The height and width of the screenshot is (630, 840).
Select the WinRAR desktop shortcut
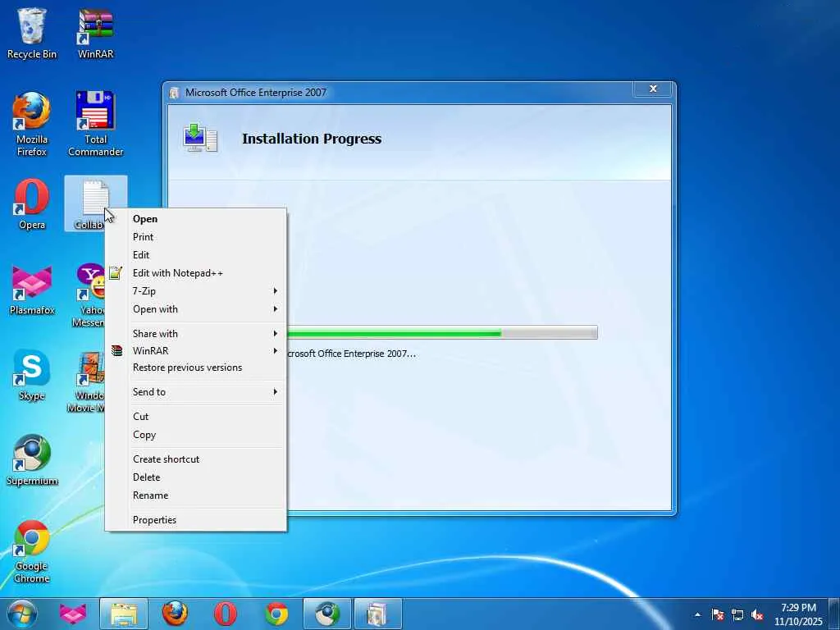click(95, 33)
